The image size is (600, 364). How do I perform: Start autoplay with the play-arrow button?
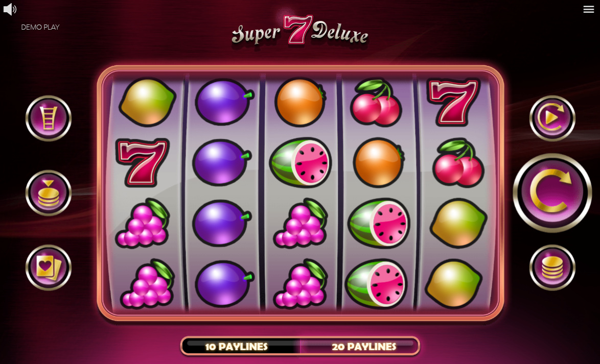(552, 118)
